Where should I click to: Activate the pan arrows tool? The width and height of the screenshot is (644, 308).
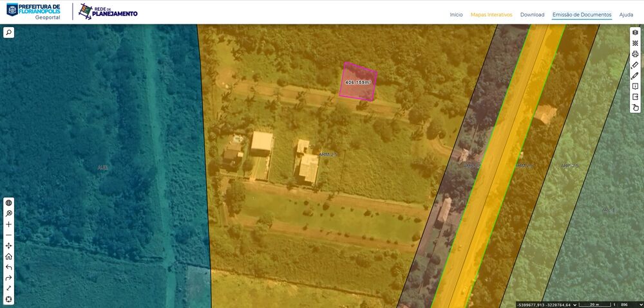coord(8,246)
